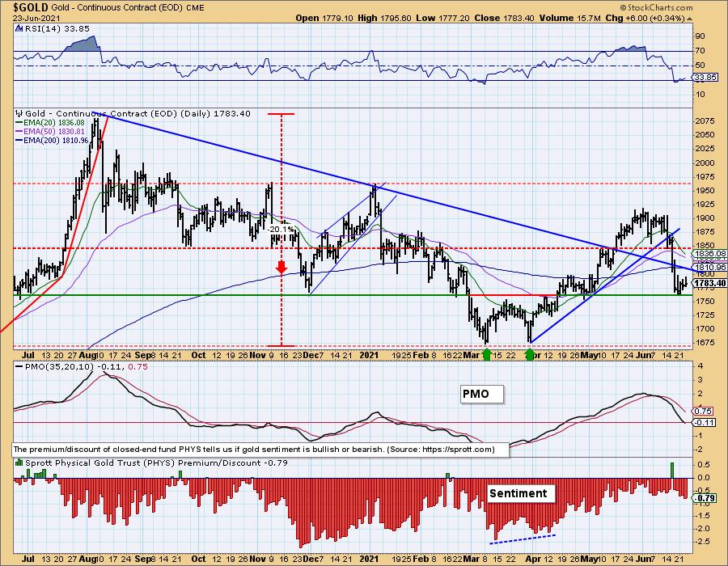Click the 23-Jun-2021 chart date
The width and height of the screenshot is (728, 566).
point(35,18)
